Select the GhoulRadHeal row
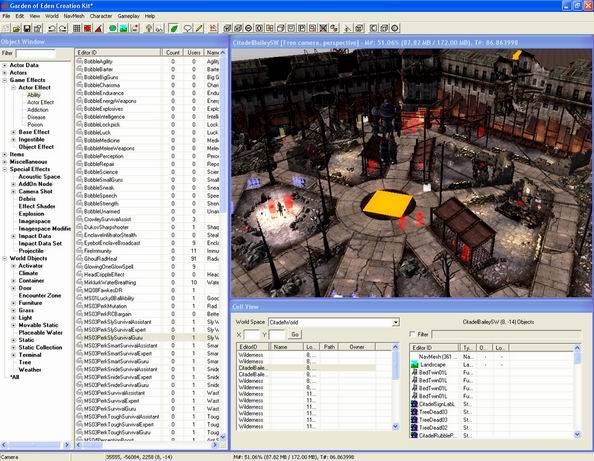The image size is (594, 461). 148,259
